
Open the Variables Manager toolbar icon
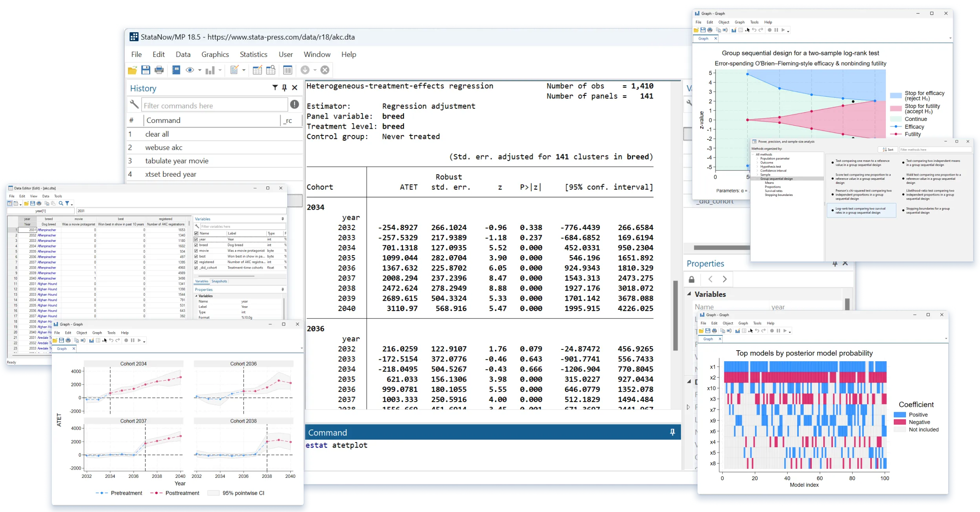click(x=288, y=70)
